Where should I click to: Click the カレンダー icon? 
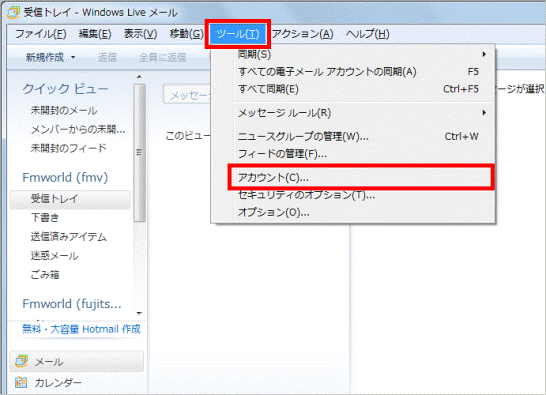21,382
